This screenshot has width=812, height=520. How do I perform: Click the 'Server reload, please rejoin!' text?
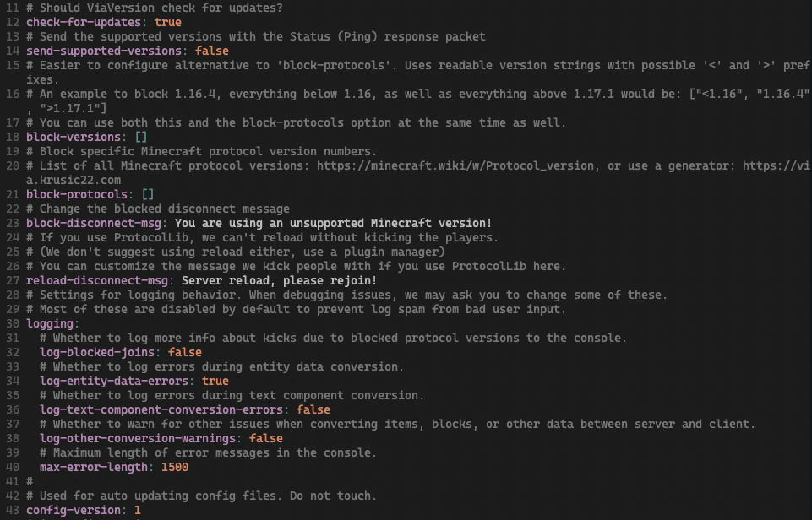coord(279,280)
